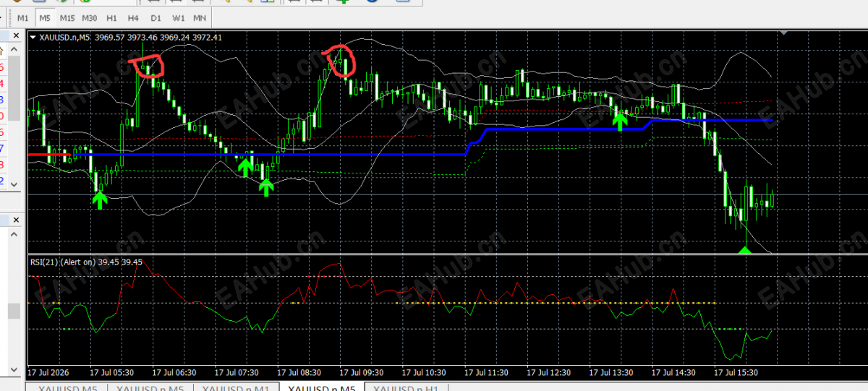Screen dimensions: 868x391
Task: Set chart period to M30
Action: 90,17
